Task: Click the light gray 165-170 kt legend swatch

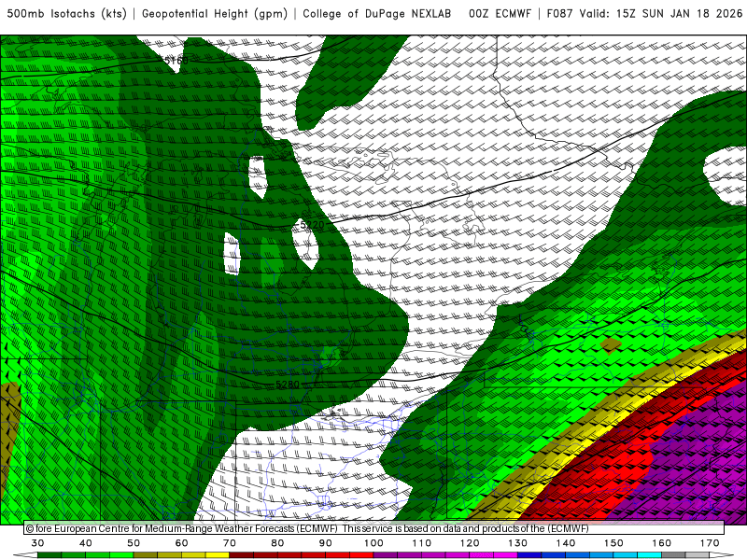Action: tap(698, 555)
